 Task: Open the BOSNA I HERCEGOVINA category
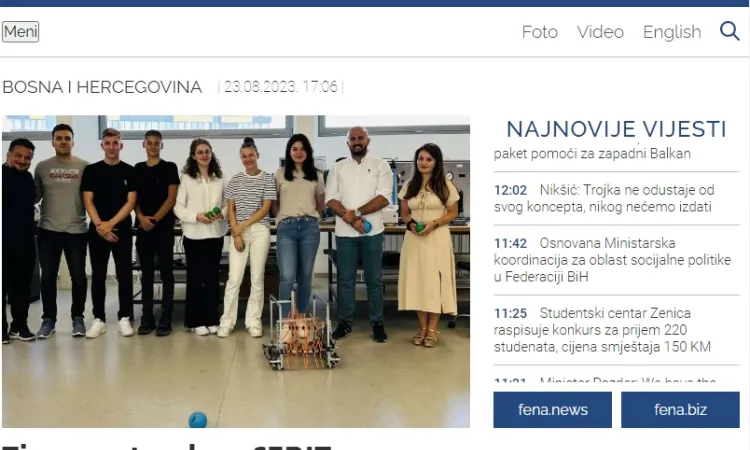(x=102, y=87)
